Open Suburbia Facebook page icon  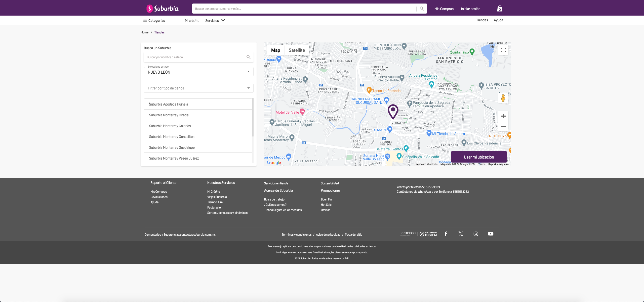[446, 234]
